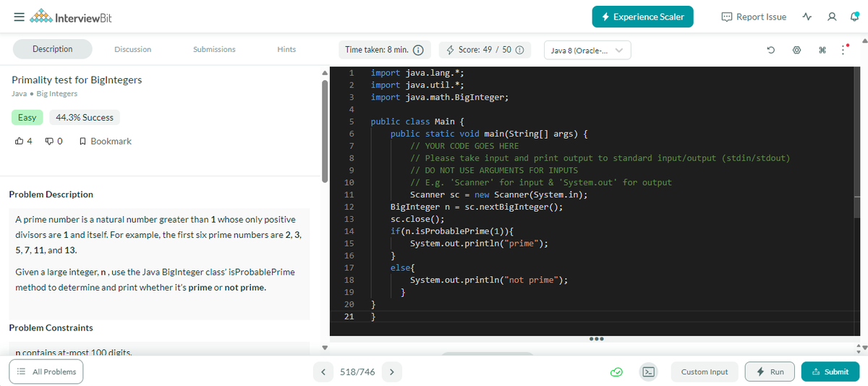This screenshot has height=386, width=868.
Task: Go to InterviewBit home via logo
Action: [x=71, y=17]
